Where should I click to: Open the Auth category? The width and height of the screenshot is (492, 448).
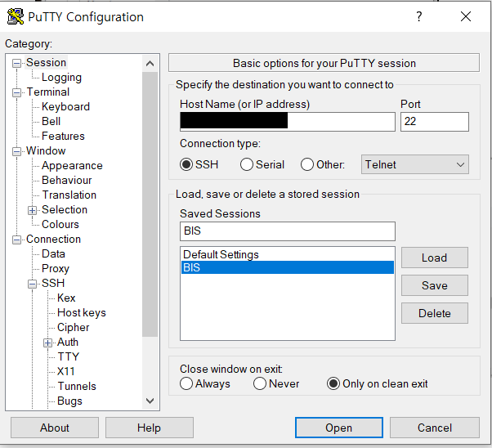[68, 342]
